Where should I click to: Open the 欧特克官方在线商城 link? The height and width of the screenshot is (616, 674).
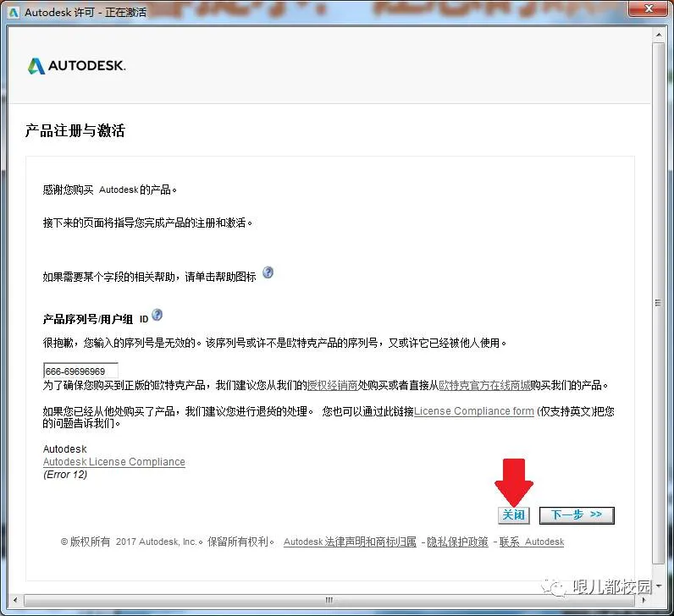coord(484,385)
